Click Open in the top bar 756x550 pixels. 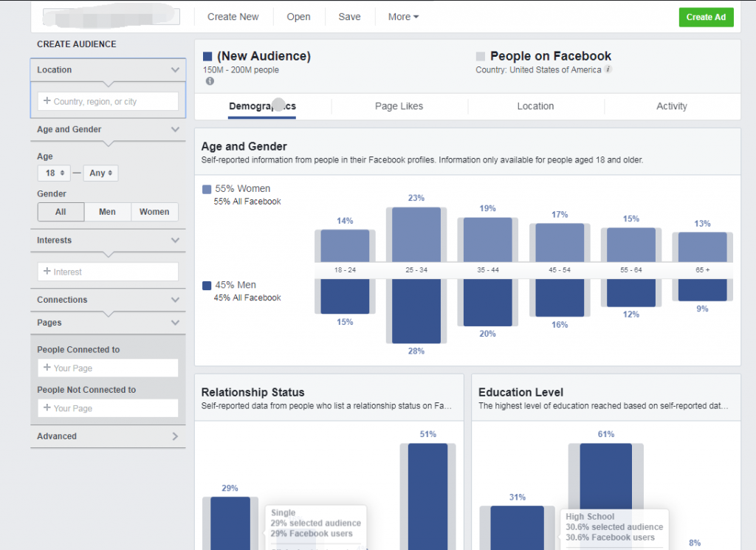click(298, 17)
